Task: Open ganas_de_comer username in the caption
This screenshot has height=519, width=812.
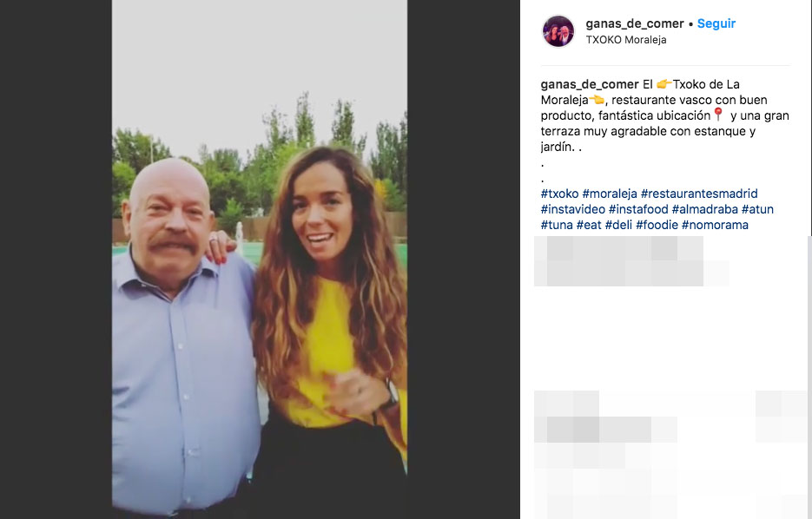Action: coord(590,84)
